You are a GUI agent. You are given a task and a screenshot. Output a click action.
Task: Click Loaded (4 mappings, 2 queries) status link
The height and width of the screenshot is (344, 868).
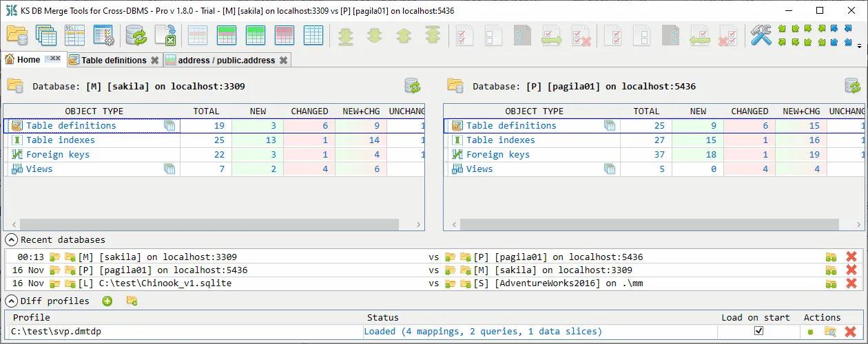point(483,331)
